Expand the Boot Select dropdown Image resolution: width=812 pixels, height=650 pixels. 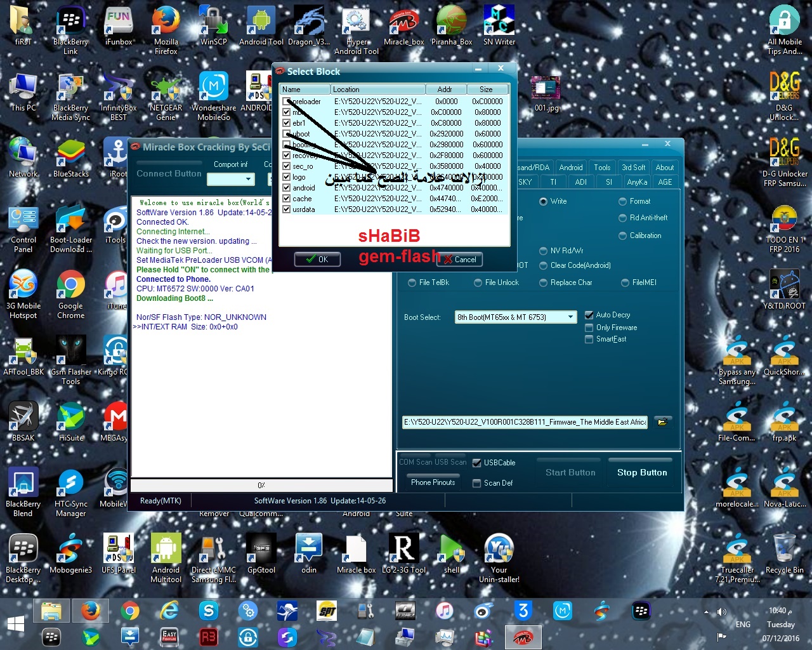pyautogui.click(x=571, y=317)
